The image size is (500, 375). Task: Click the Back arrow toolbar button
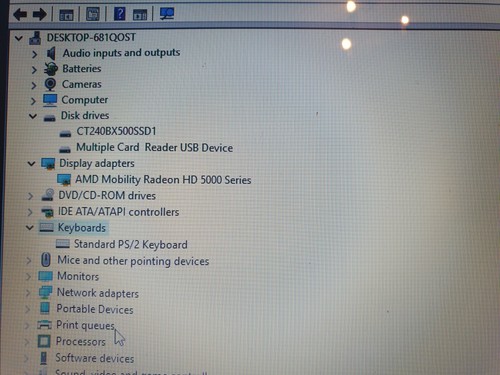pos(20,14)
